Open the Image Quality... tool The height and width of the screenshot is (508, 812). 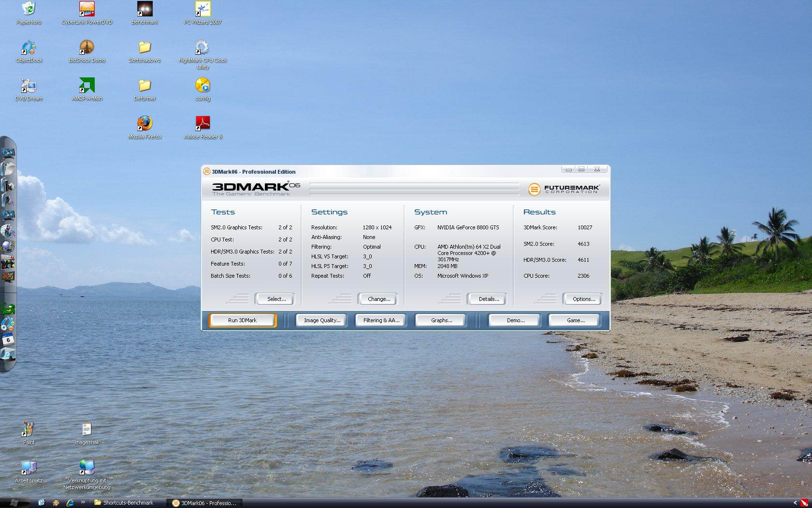click(x=322, y=320)
